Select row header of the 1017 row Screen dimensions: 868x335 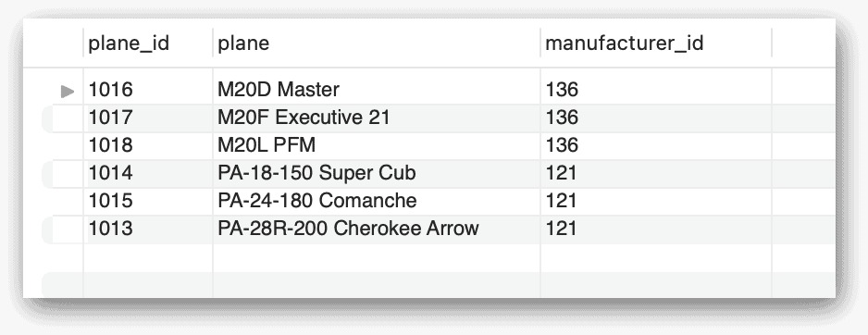63,118
